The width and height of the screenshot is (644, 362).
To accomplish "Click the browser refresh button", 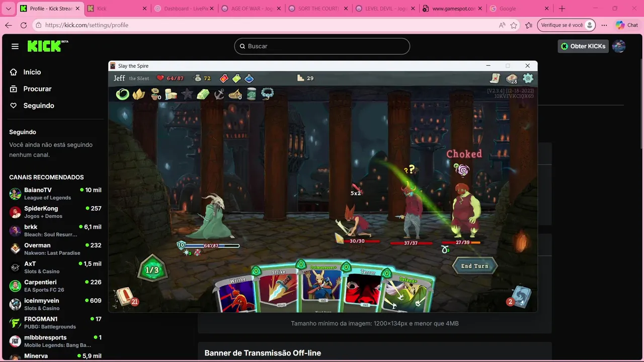I will tap(23, 25).
